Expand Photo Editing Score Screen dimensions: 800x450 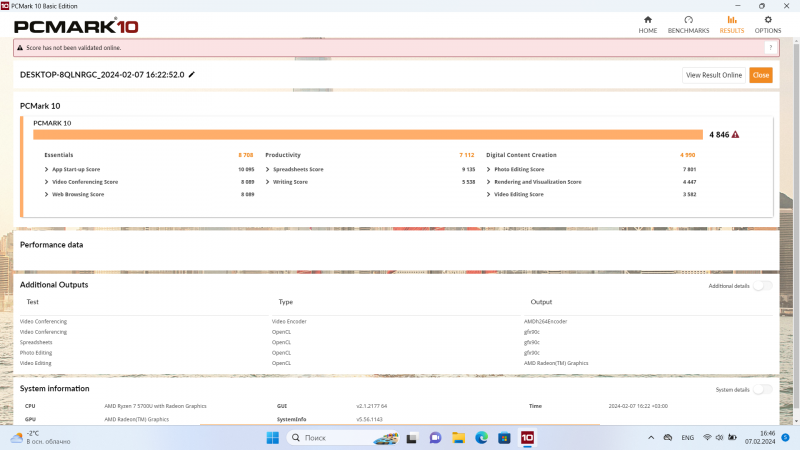pyautogui.click(x=488, y=169)
